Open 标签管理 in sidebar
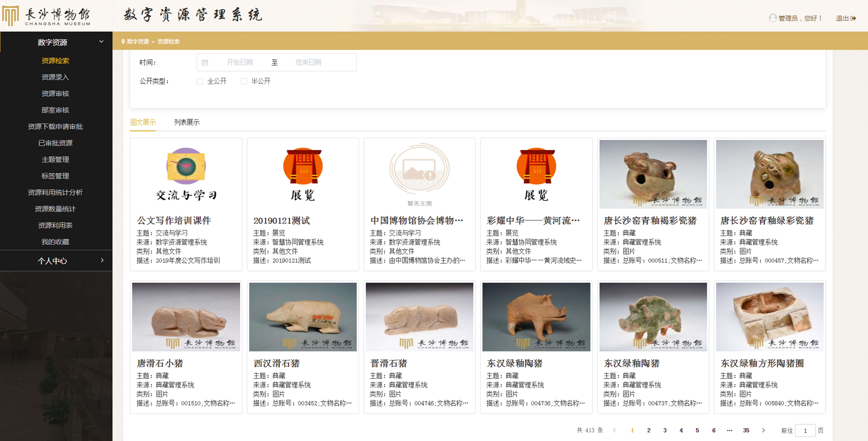Image resolution: width=868 pixels, height=441 pixels. point(55,176)
